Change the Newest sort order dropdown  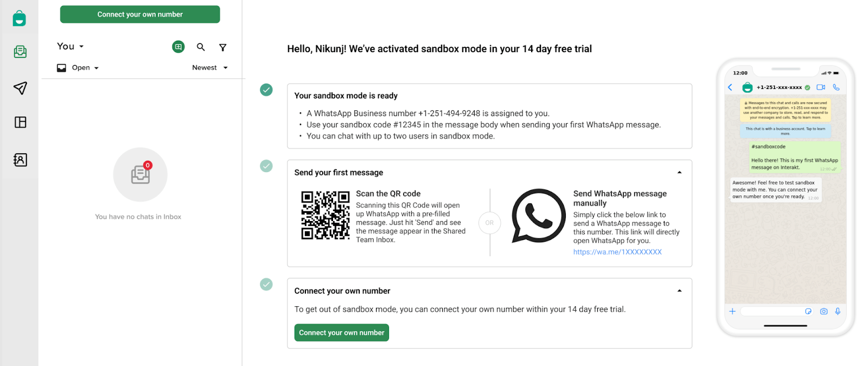(x=210, y=68)
